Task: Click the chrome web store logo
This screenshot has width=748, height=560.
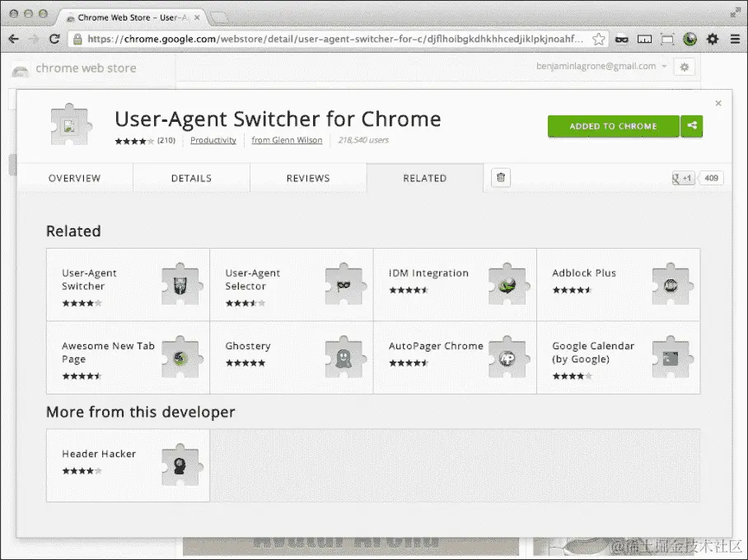Action: point(74,68)
